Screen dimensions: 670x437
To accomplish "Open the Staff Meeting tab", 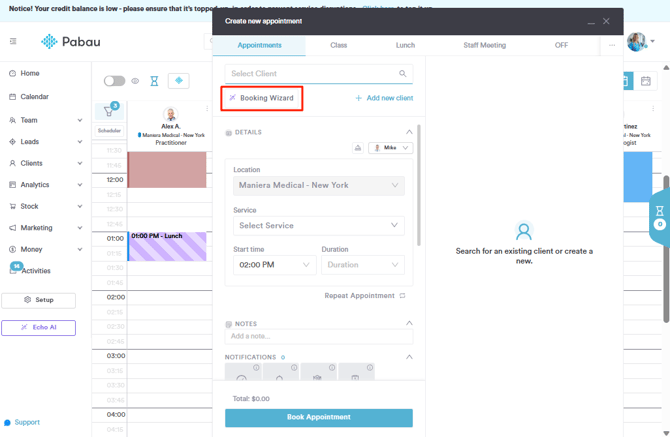I will point(484,45).
